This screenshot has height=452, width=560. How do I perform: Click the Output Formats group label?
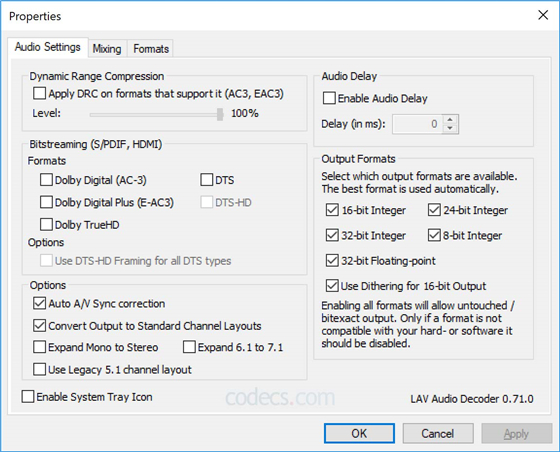coord(358,159)
